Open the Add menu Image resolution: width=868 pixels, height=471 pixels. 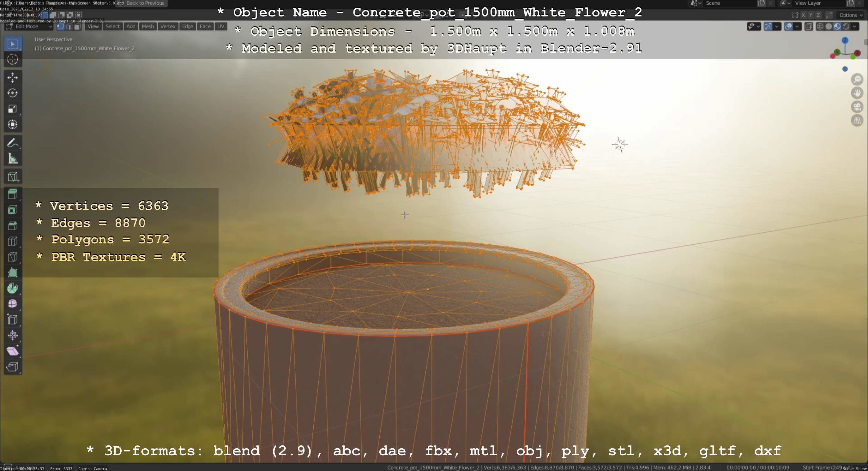coord(131,27)
